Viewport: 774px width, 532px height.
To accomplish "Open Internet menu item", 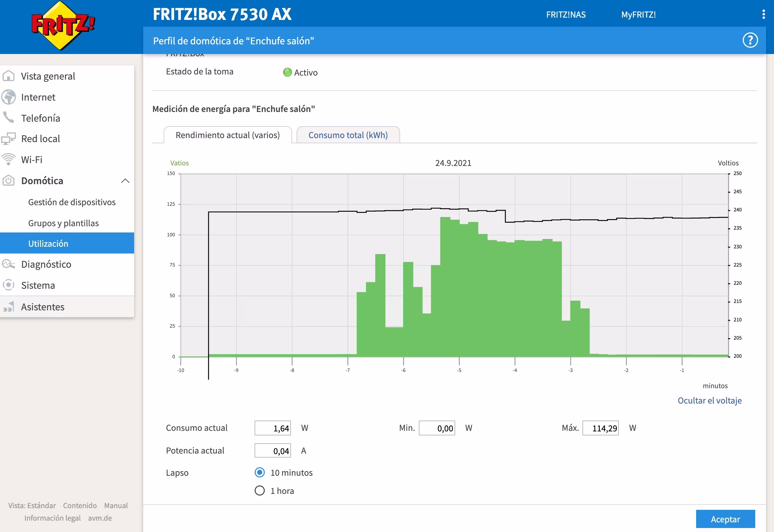I will coord(67,97).
